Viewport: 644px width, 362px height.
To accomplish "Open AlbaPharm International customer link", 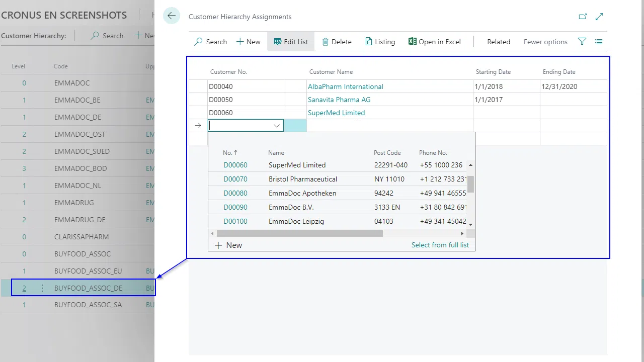I will click(346, 86).
